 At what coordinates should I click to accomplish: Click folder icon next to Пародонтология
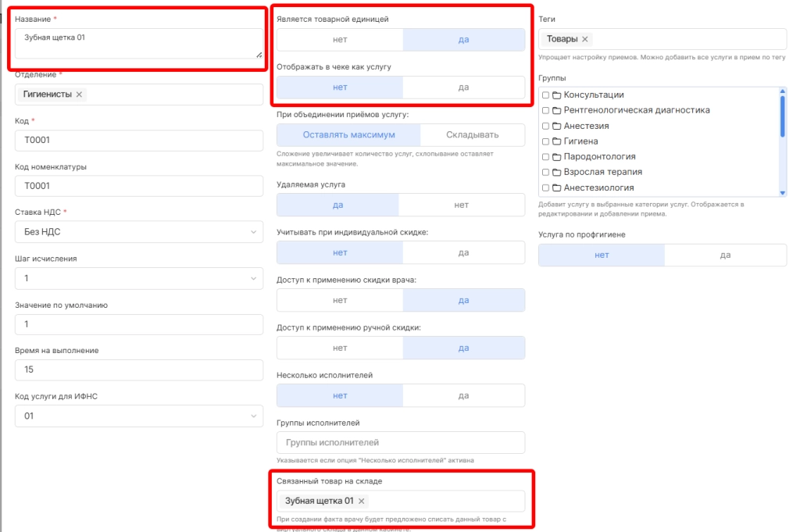tap(556, 157)
